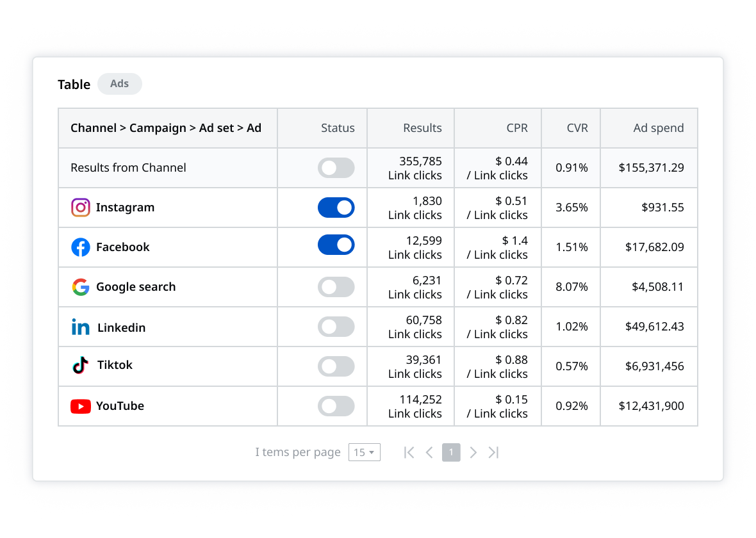The image size is (756, 538).
Task: Open the items per page dropdown
Action: 364,452
